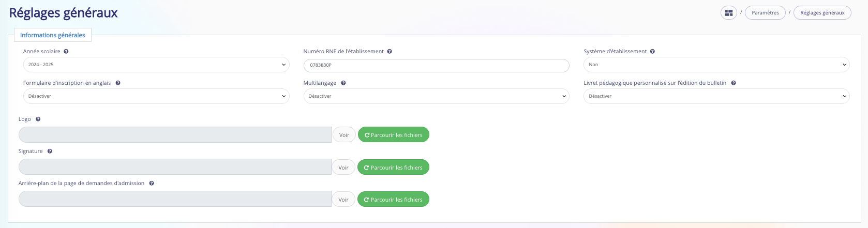868x228 pixels.
Task: Open the Système d'établissement dropdown
Action: 716,65
